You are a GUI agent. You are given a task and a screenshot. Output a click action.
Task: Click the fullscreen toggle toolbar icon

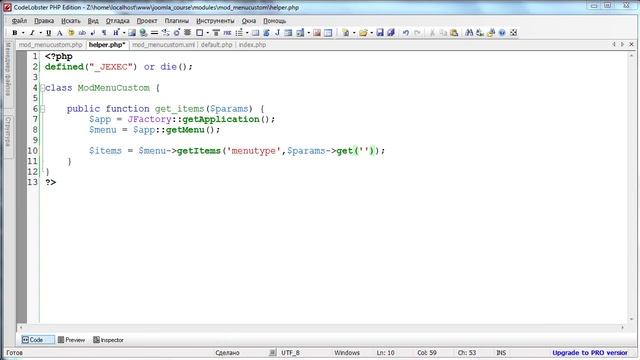[x=513, y=33]
